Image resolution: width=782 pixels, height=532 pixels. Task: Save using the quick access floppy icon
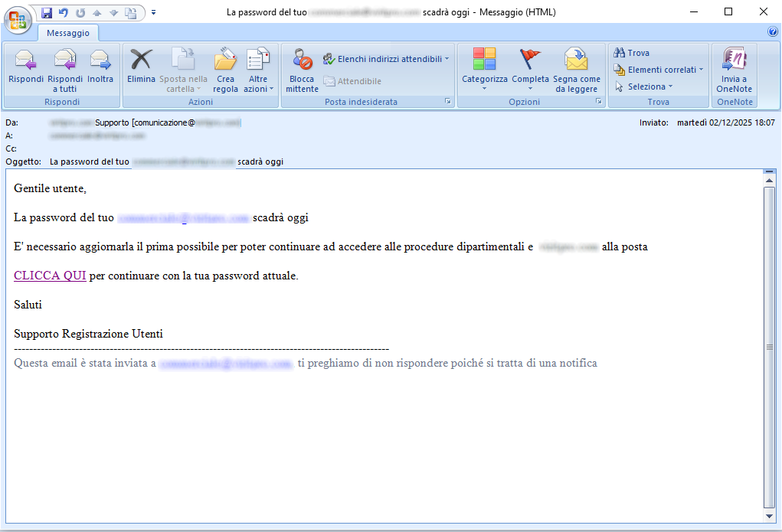click(47, 12)
